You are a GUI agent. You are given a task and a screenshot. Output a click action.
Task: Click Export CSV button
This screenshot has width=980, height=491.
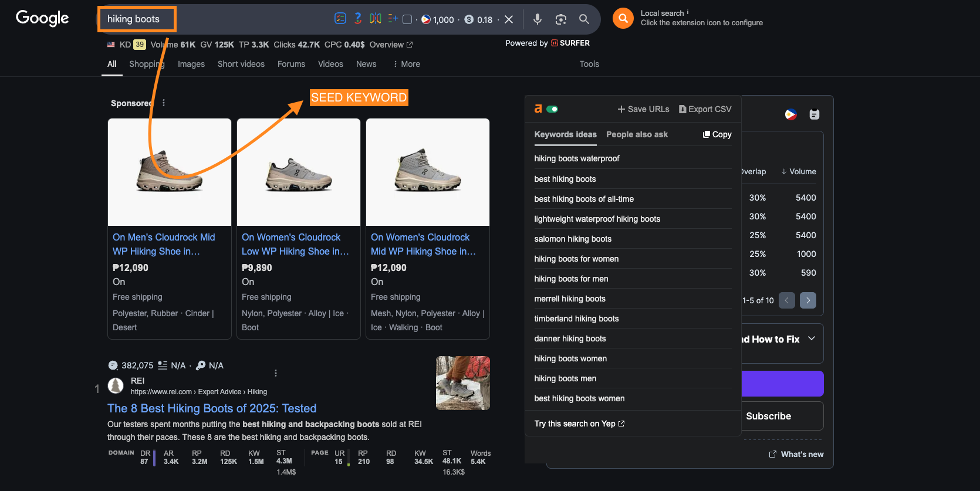[705, 109]
